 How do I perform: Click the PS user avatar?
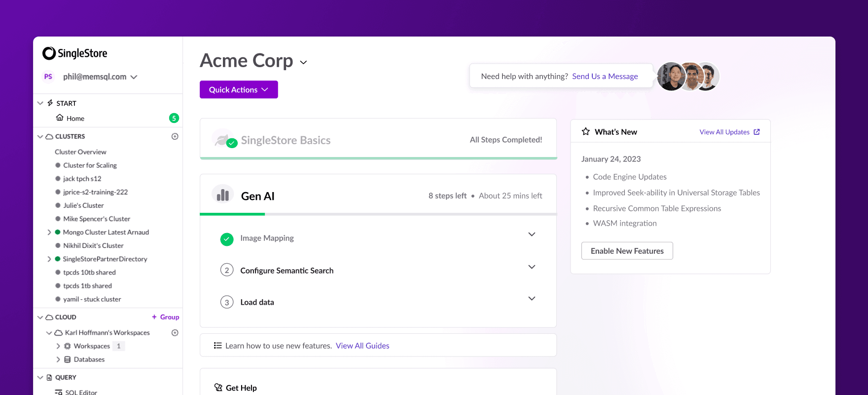point(48,77)
